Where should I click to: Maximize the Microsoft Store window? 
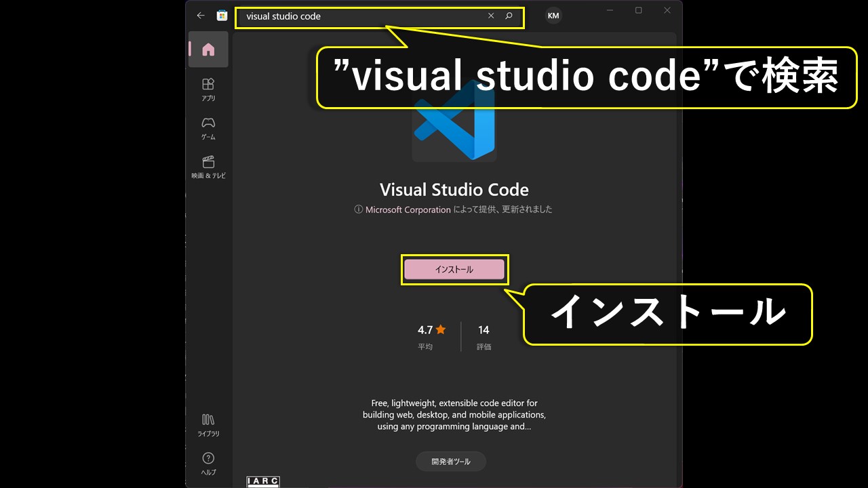click(639, 10)
